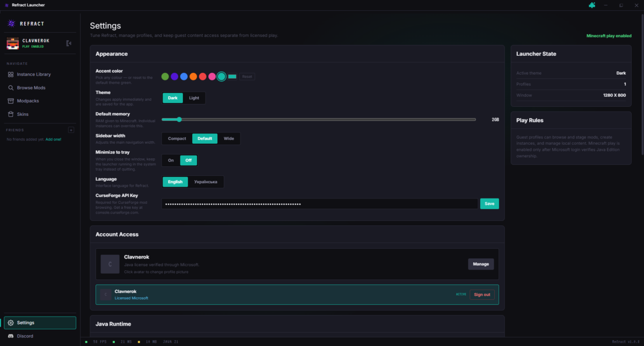Click the Instance Library grid icon
The height and width of the screenshot is (346, 644).
click(x=11, y=75)
